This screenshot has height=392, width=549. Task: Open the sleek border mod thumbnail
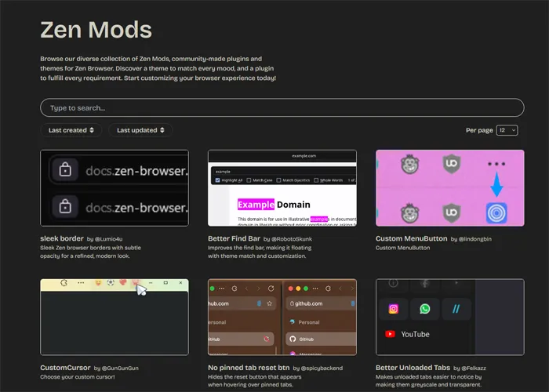(x=115, y=188)
